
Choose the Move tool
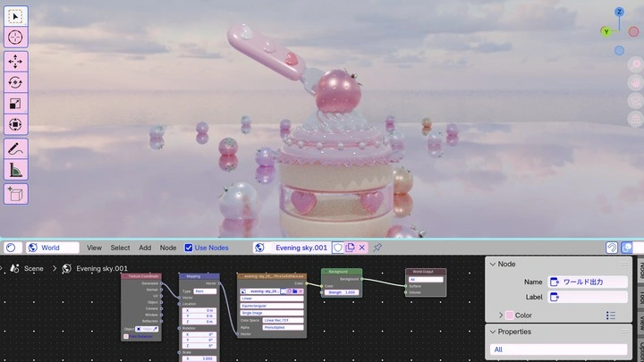(x=15, y=62)
